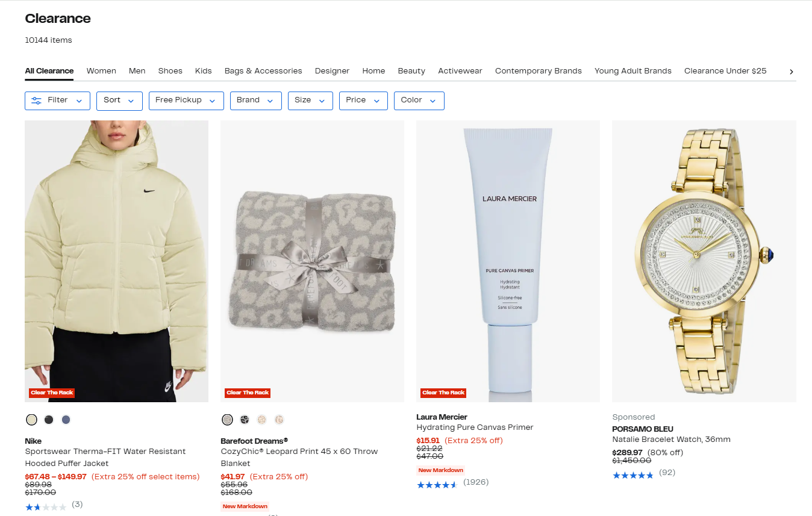Expand the Sort dropdown
This screenshot has width=812, height=516.
point(119,101)
